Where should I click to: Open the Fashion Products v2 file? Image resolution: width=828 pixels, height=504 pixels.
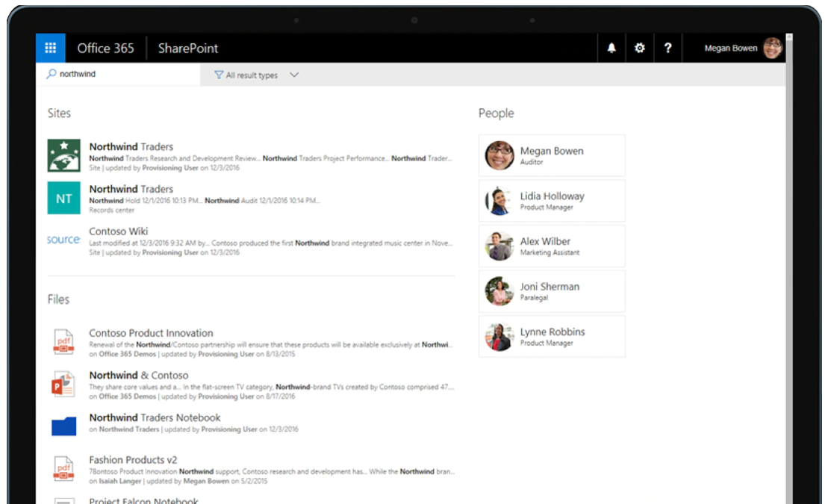tap(133, 460)
